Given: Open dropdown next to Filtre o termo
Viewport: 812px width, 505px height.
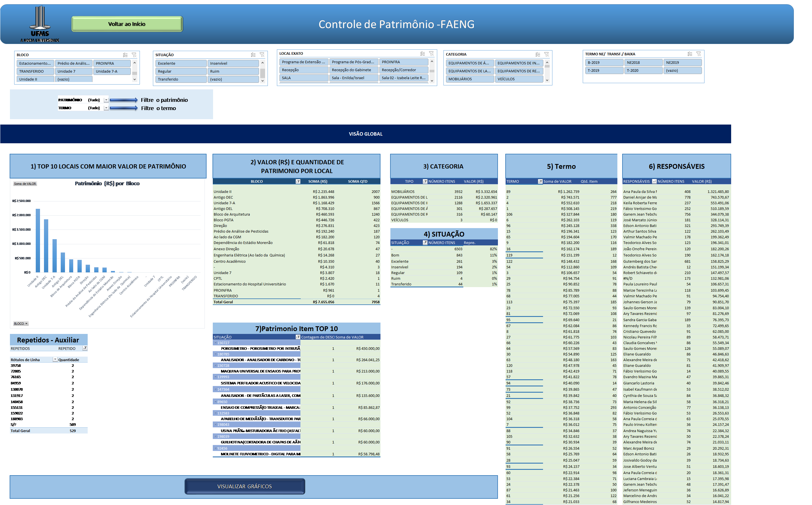Looking at the screenshot, I should pos(106,108).
